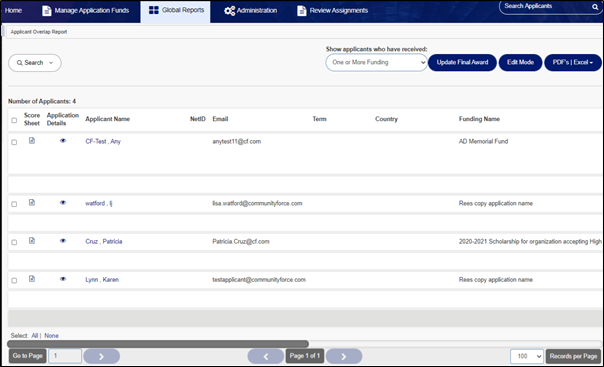Open the One or More Funding dropdown

click(x=376, y=62)
